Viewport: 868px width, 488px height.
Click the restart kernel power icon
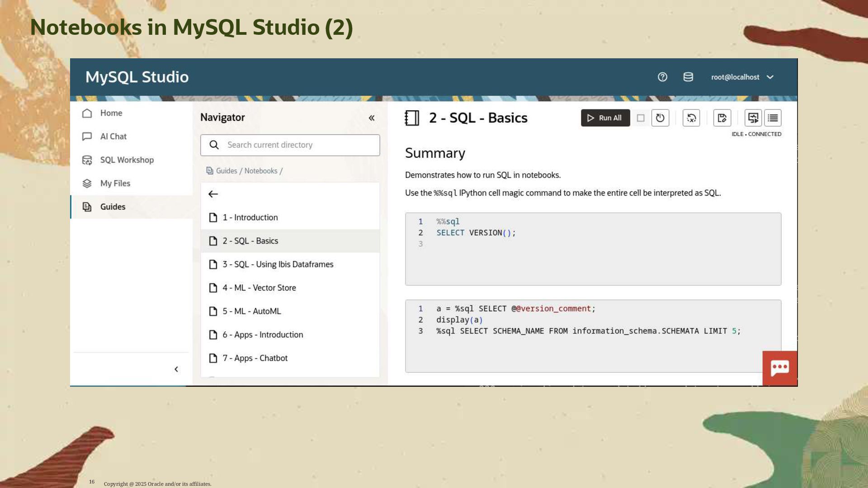click(x=660, y=118)
